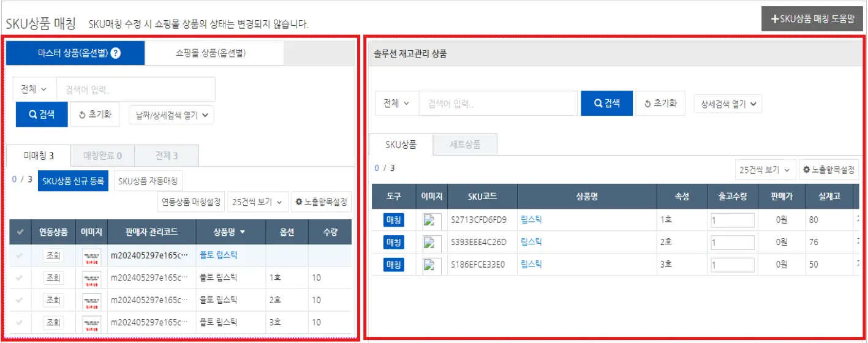This screenshot has height=343, width=868.
Task: Open right panel 상세검색 열기 dropdown
Action: click(x=728, y=104)
